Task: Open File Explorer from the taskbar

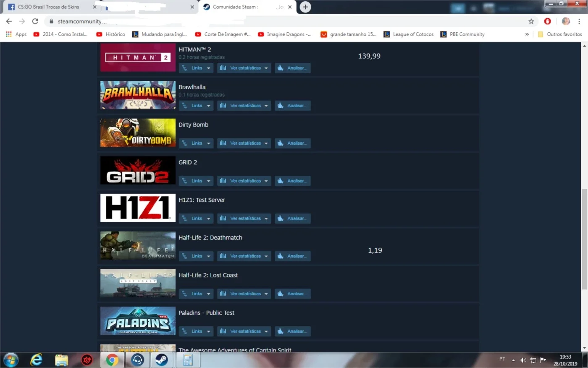Action: (61, 360)
